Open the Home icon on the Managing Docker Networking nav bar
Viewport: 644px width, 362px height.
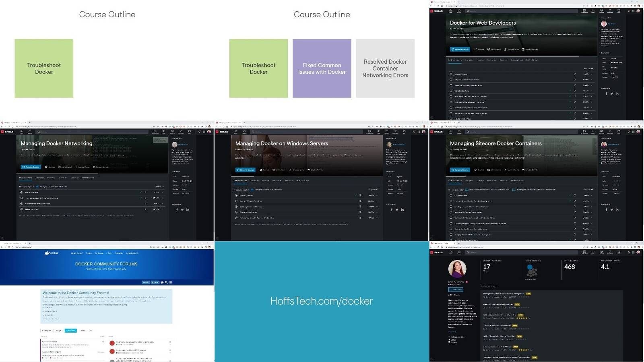pyautogui.click(x=21, y=132)
